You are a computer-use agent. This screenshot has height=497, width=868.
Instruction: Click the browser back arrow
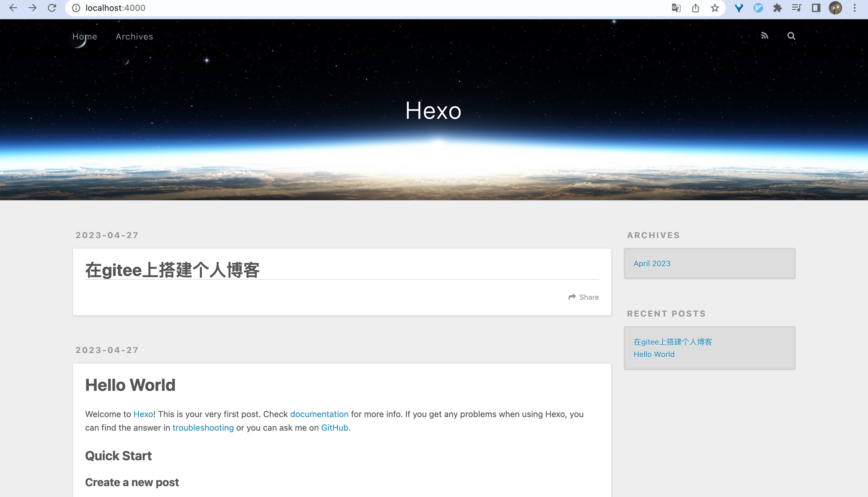13,8
